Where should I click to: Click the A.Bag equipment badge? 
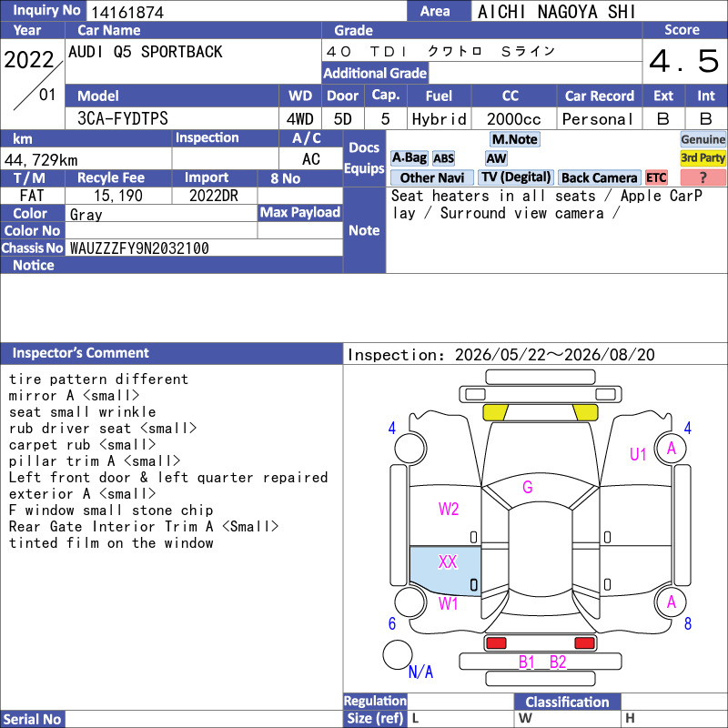pos(409,158)
